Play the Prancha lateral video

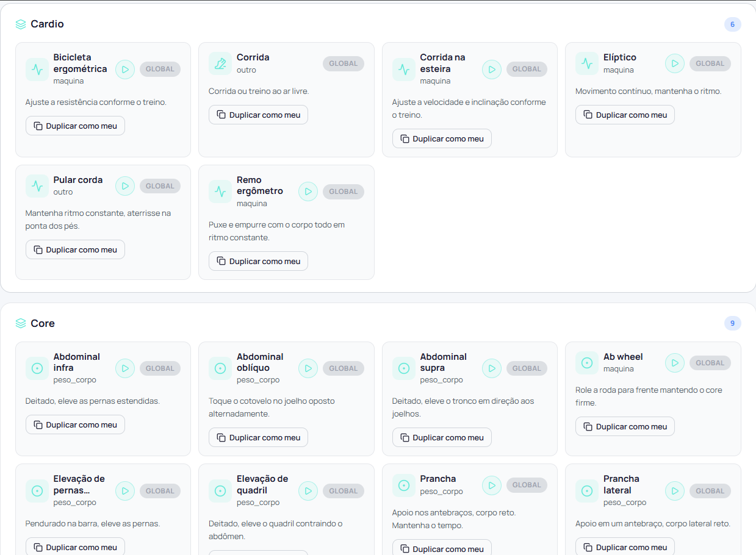point(675,491)
